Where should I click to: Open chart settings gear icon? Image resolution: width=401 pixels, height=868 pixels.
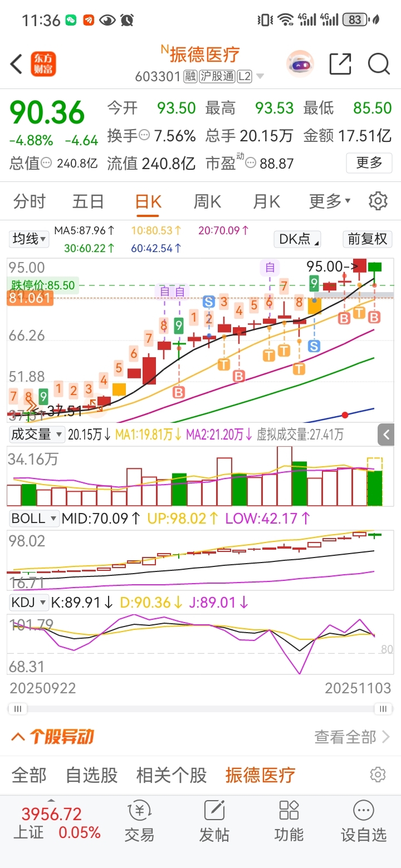click(x=378, y=201)
